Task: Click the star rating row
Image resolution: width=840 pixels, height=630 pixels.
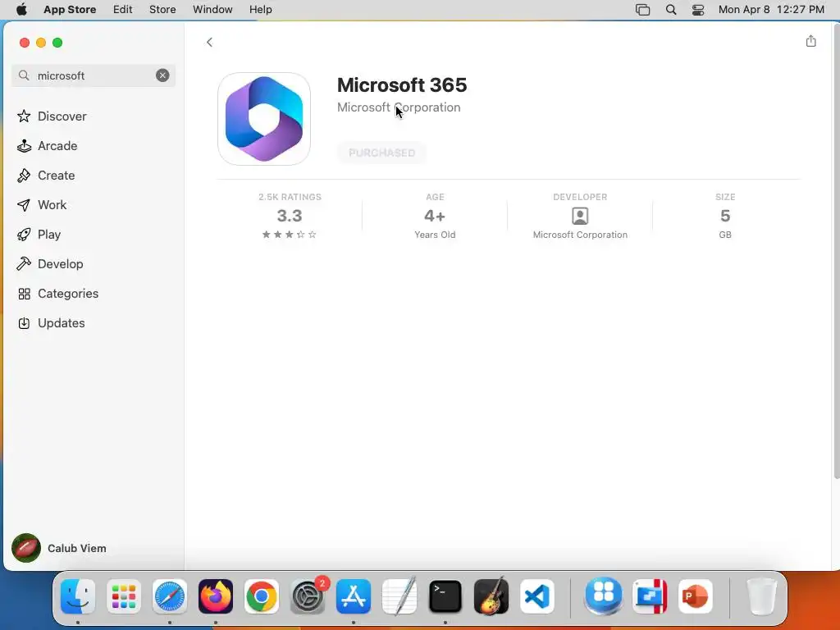Action: [x=290, y=235]
